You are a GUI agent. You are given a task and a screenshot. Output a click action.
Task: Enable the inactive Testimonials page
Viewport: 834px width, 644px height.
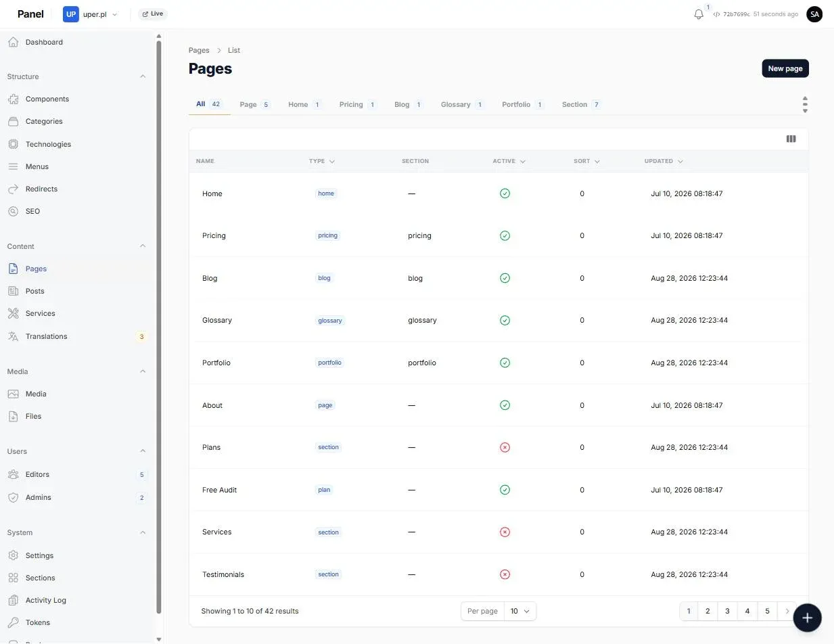point(505,574)
